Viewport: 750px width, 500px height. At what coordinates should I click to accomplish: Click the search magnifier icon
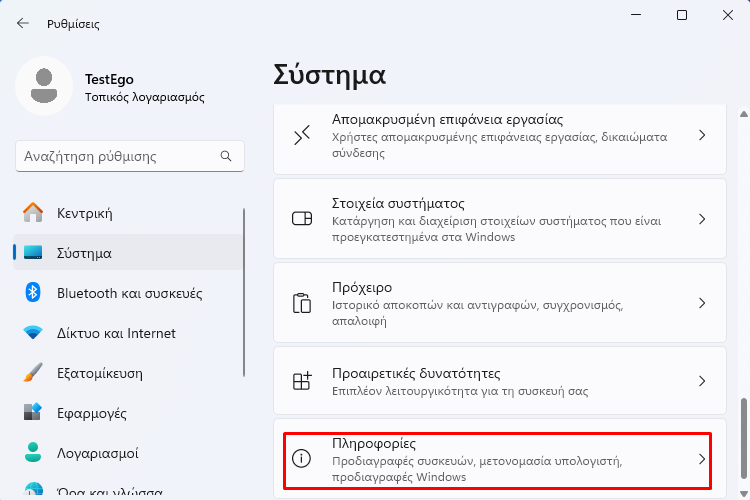click(226, 156)
